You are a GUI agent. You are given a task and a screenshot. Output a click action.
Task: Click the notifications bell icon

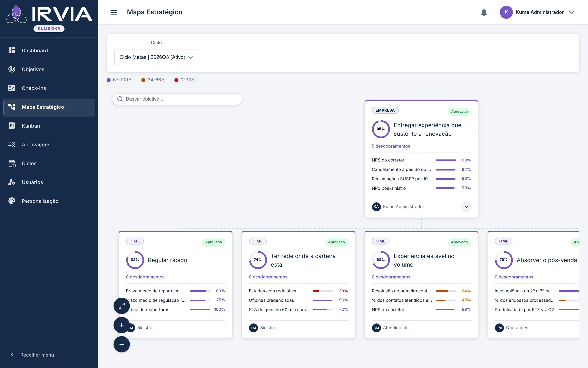pos(484,12)
